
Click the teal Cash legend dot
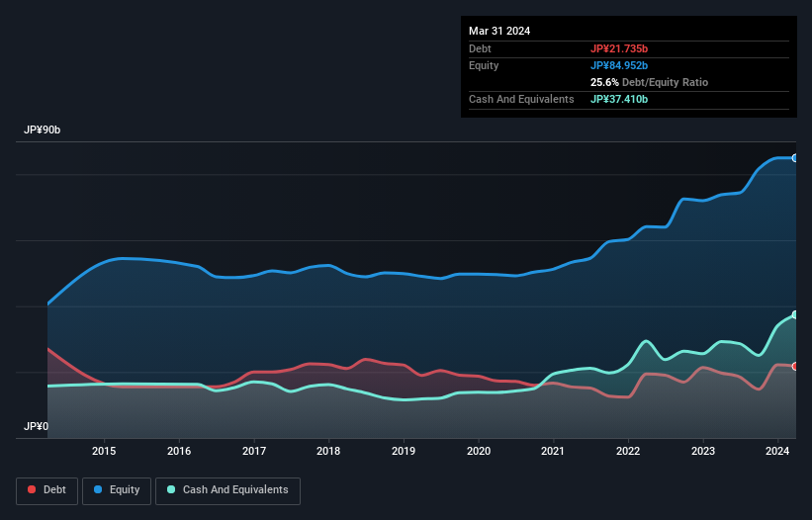tap(171, 489)
